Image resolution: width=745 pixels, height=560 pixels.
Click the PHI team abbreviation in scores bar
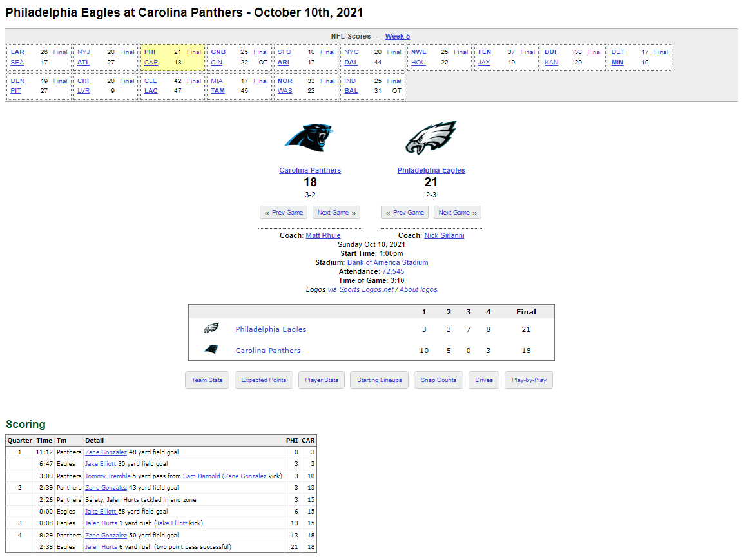pyautogui.click(x=150, y=52)
